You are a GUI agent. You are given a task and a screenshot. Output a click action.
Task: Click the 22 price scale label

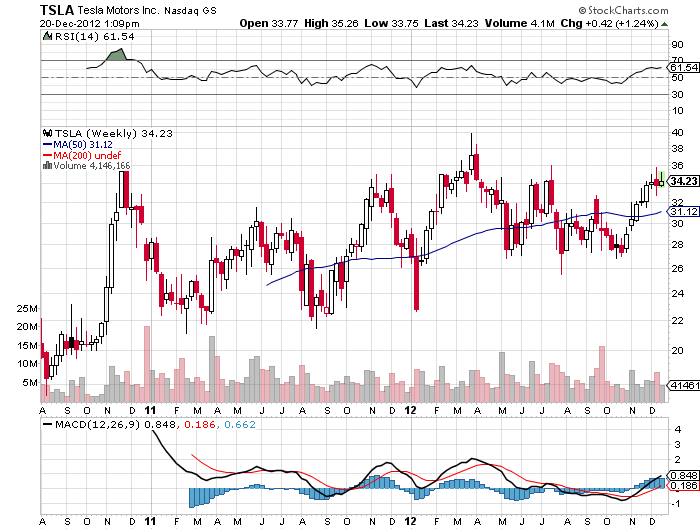point(677,321)
